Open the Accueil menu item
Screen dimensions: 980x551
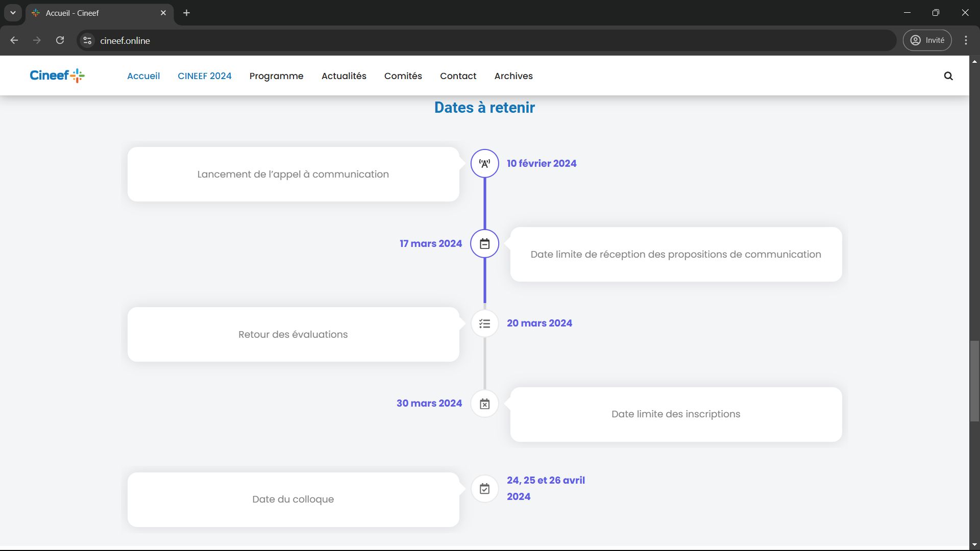click(143, 76)
